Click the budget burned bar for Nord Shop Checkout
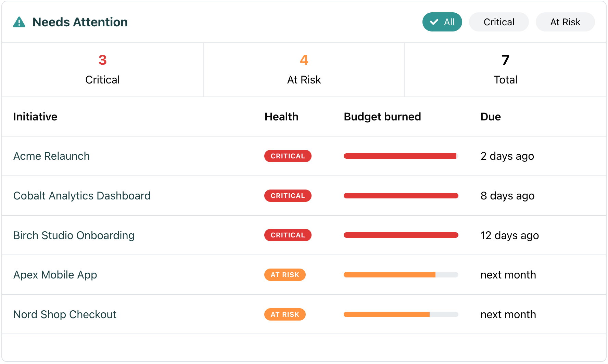 (x=401, y=314)
